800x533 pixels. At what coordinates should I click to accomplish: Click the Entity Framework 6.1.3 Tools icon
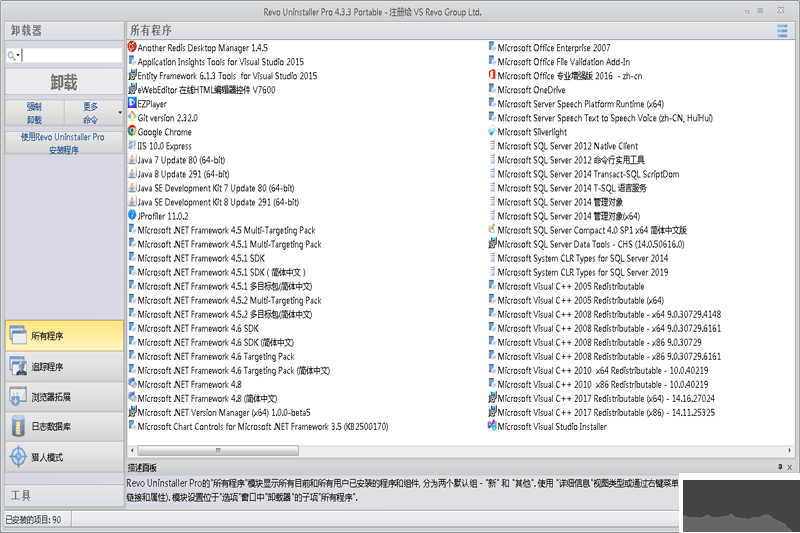132,75
